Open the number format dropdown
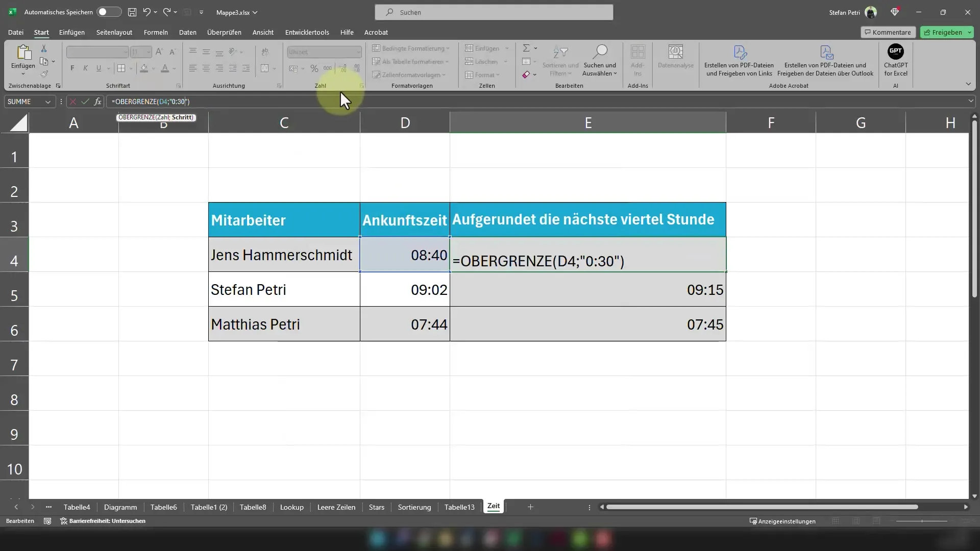Image resolution: width=980 pixels, height=551 pixels. (358, 52)
